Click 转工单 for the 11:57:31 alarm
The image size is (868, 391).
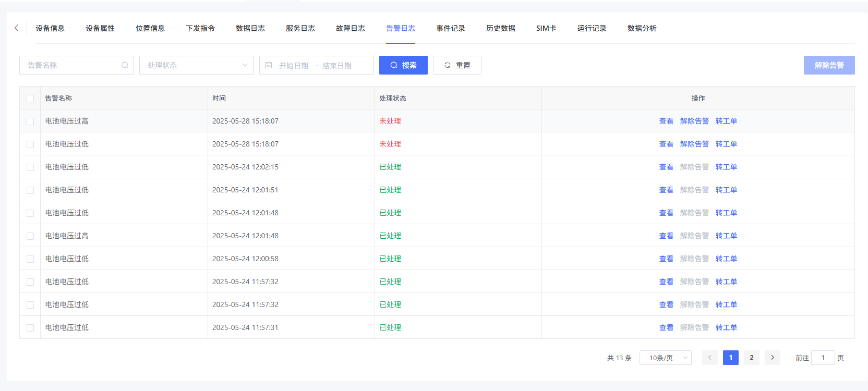point(726,327)
